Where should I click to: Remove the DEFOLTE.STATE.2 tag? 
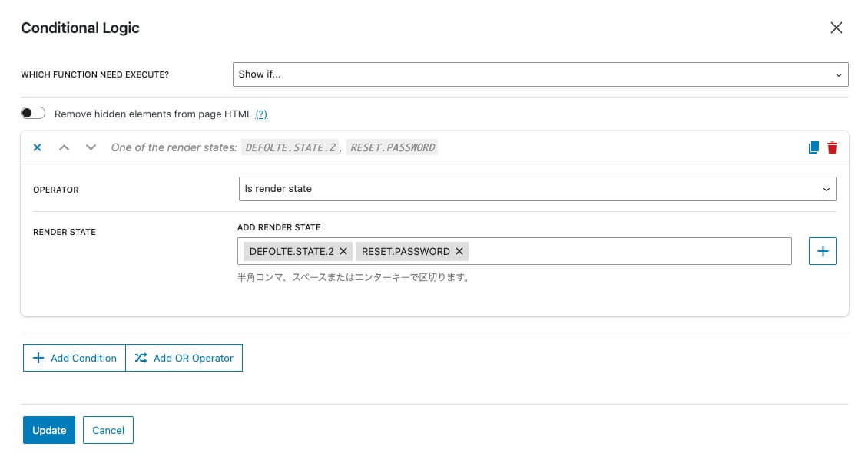click(343, 251)
